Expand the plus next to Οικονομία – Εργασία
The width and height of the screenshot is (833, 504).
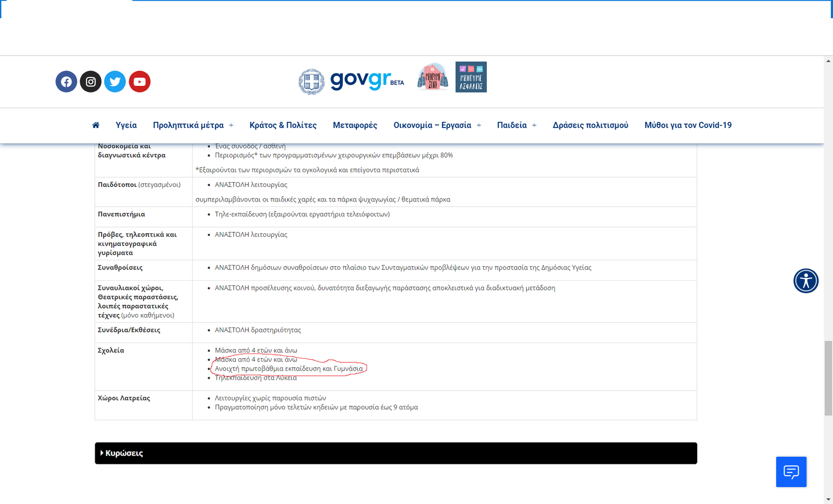coord(479,125)
